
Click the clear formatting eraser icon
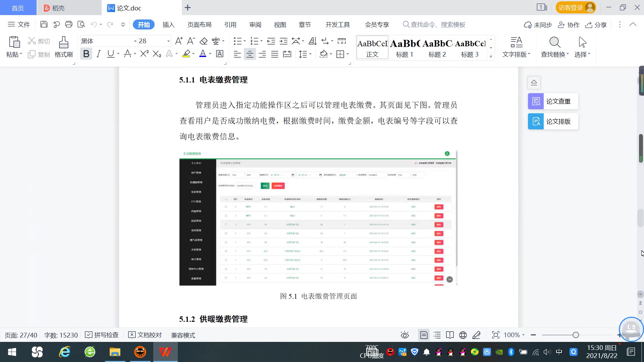click(x=204, y=41)
